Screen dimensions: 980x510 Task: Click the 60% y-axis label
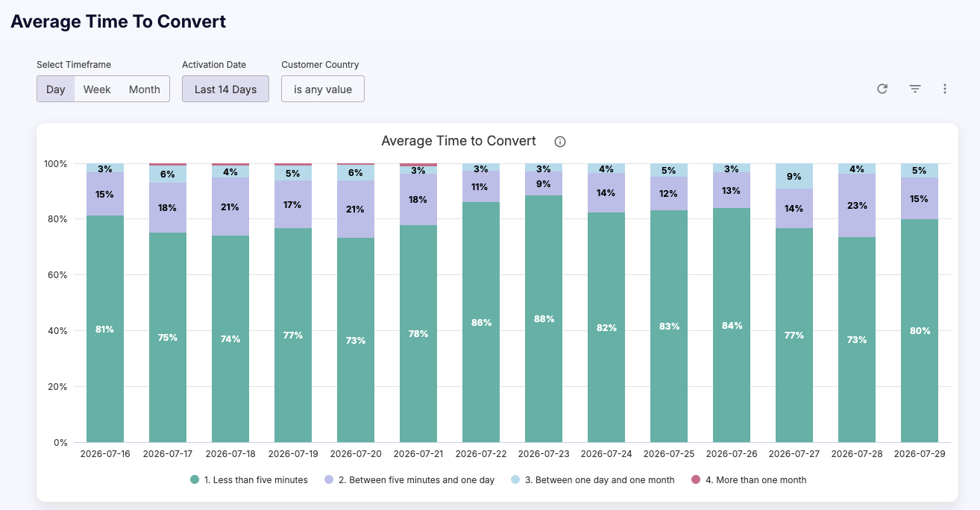[x=58, y=275]
